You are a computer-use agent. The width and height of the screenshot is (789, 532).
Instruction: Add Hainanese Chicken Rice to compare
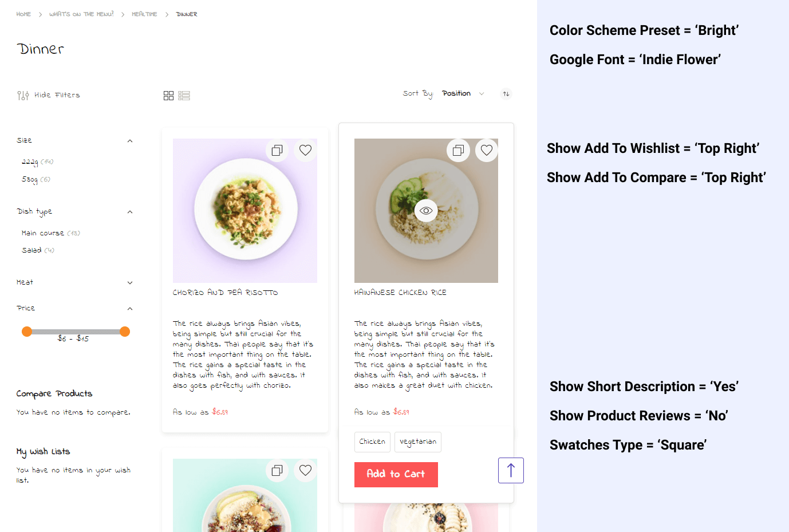[x=458, y=151]
